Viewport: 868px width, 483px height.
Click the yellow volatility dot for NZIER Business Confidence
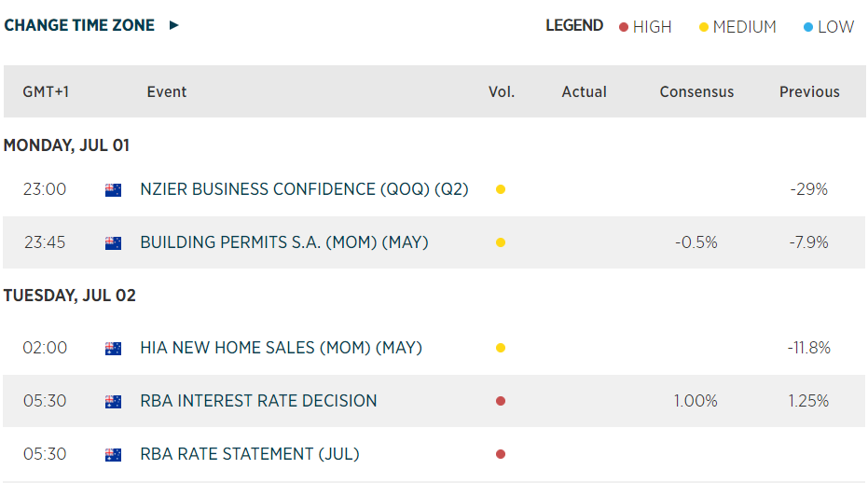501,189
